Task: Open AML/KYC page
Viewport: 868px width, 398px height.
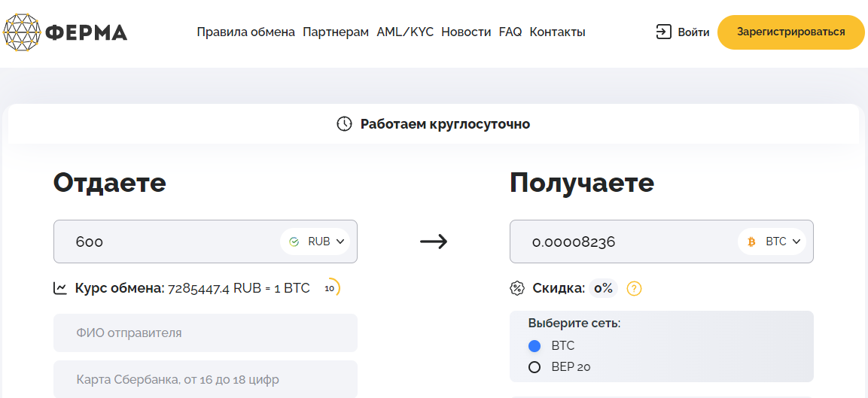Action: [405, 32]
